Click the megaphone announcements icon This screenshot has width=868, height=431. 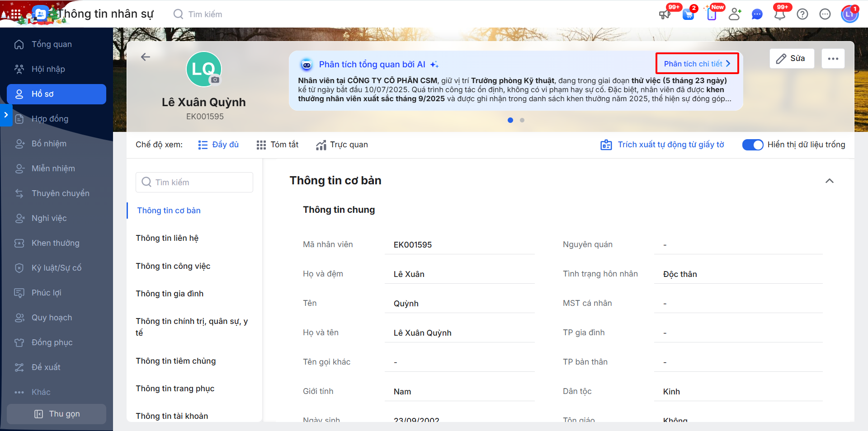(665, 14)
